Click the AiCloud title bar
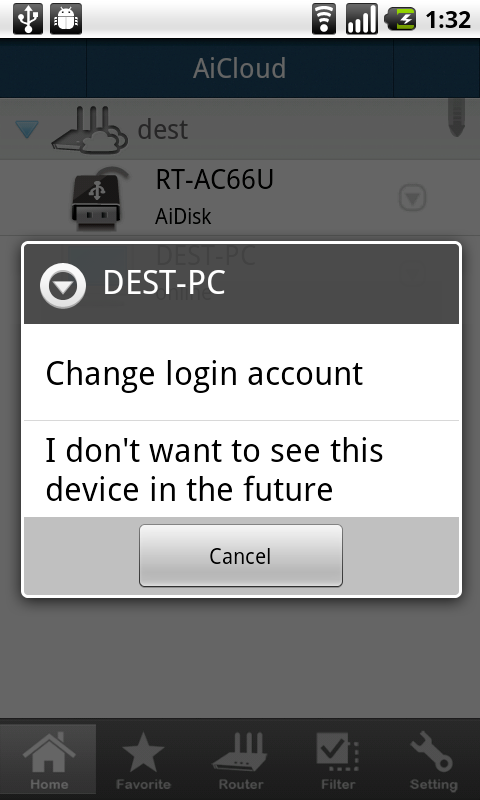The image size is (480, 800). 240,68
